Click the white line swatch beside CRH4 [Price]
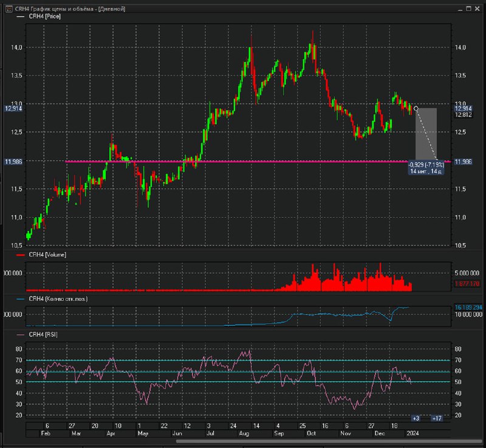The image size is (486, 448). tap(21, 17)
